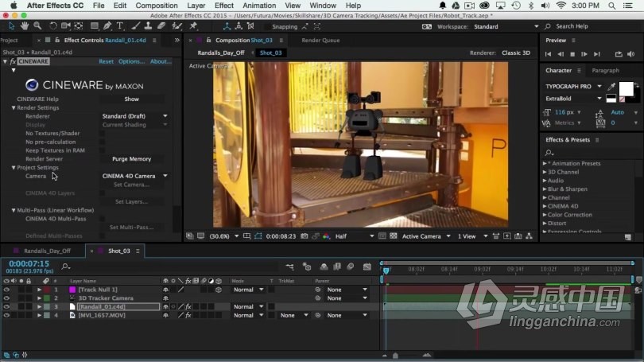Open the CINEMA 4D Camera dropdown
The image size is (644, 362).
[x=134, y=176]
